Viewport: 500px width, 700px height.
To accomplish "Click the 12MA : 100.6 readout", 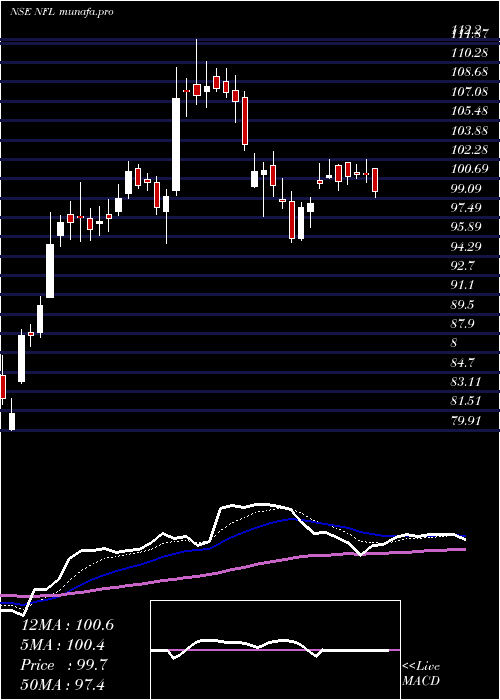I will click(x=67, y=625).
